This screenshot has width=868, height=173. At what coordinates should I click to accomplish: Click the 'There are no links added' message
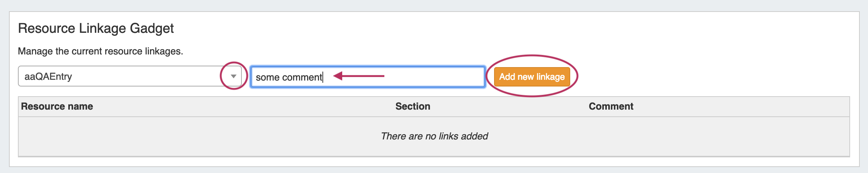[x=434, y=136]
